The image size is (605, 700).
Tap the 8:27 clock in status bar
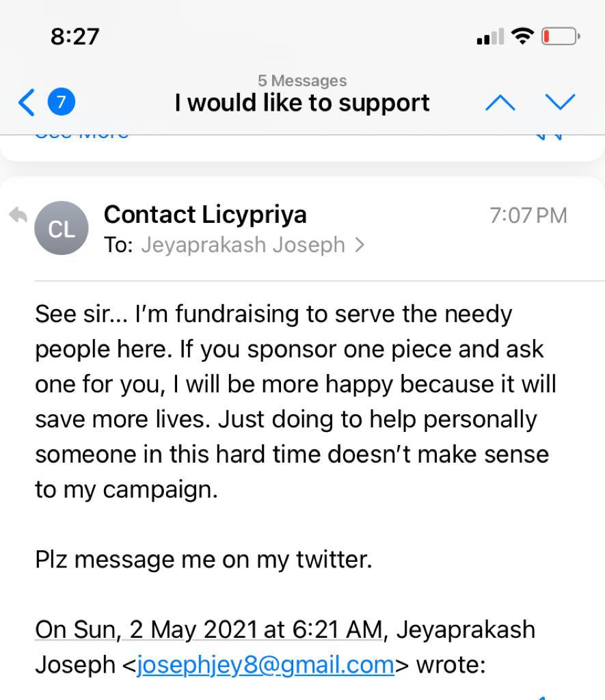[75, 37]
